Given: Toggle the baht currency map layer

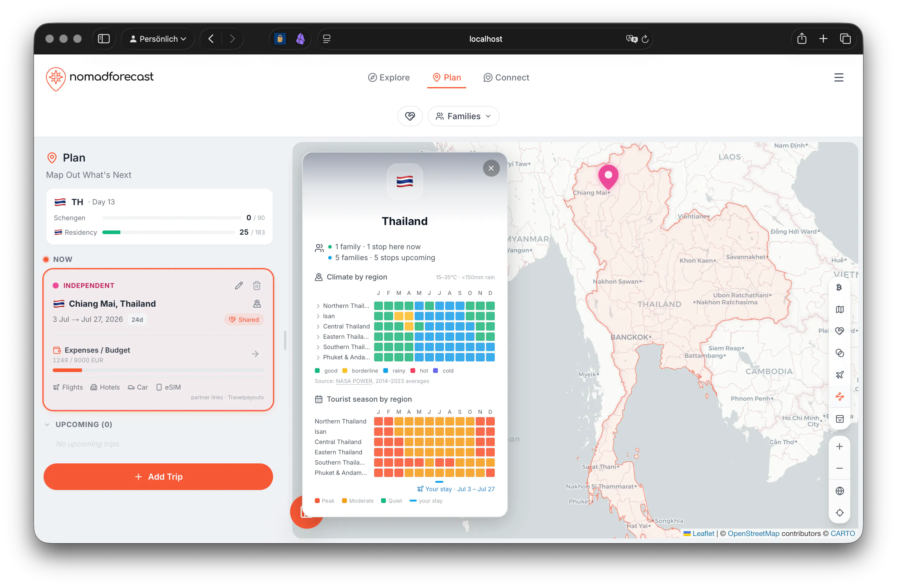Looking at the screenshot, I should coord(839,288).
